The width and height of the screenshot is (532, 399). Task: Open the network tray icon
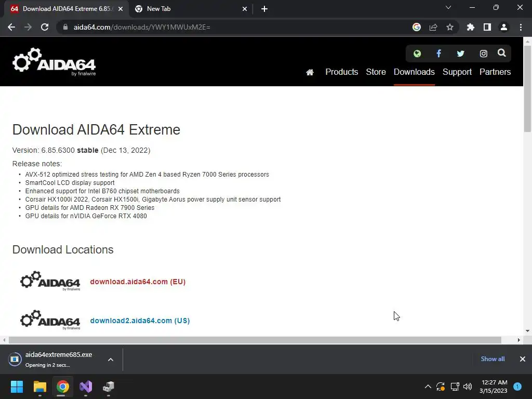455,387
